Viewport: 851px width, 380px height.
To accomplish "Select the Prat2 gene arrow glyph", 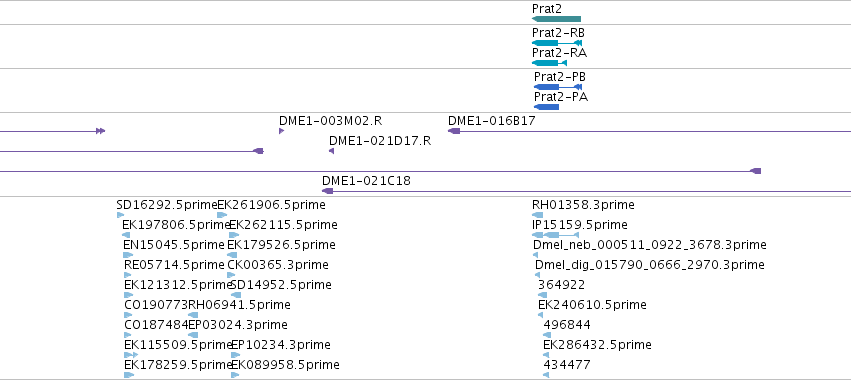I will click(x=556, y=19).
